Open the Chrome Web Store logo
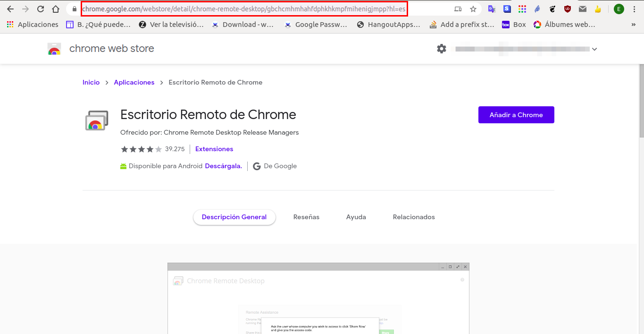Screen dimensions: 644x334 [x=54, y=48]
